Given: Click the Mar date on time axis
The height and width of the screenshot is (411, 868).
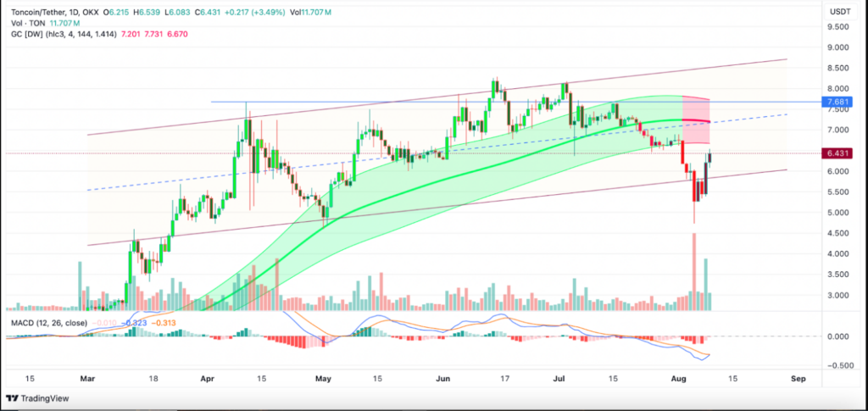Looking at the screenshot, I should point(87,379).
